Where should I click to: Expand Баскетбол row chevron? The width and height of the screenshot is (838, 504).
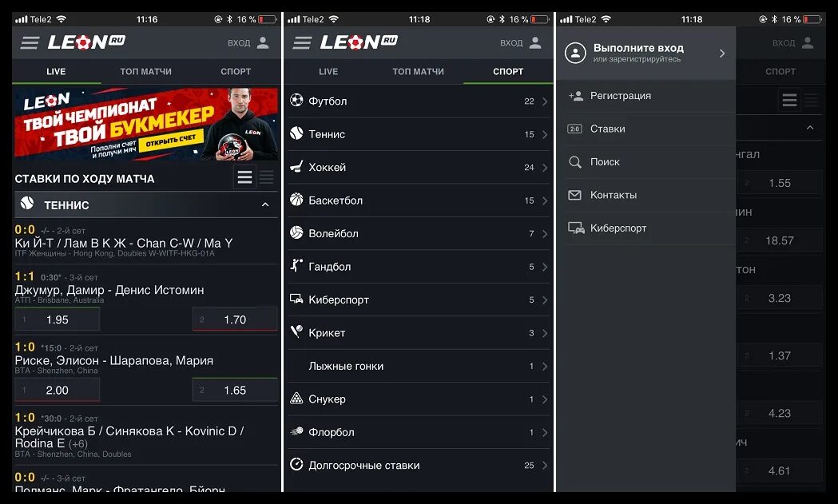coord(545,200)
